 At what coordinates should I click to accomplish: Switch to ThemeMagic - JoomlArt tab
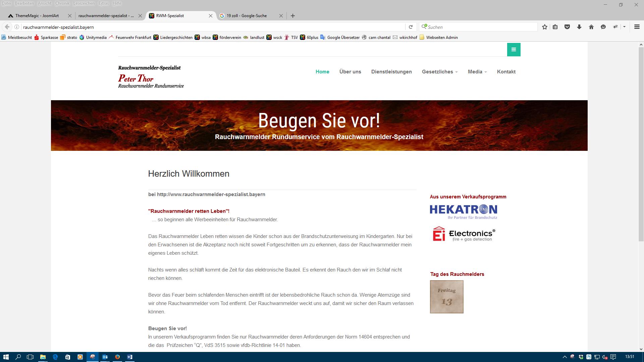(37, 16)
